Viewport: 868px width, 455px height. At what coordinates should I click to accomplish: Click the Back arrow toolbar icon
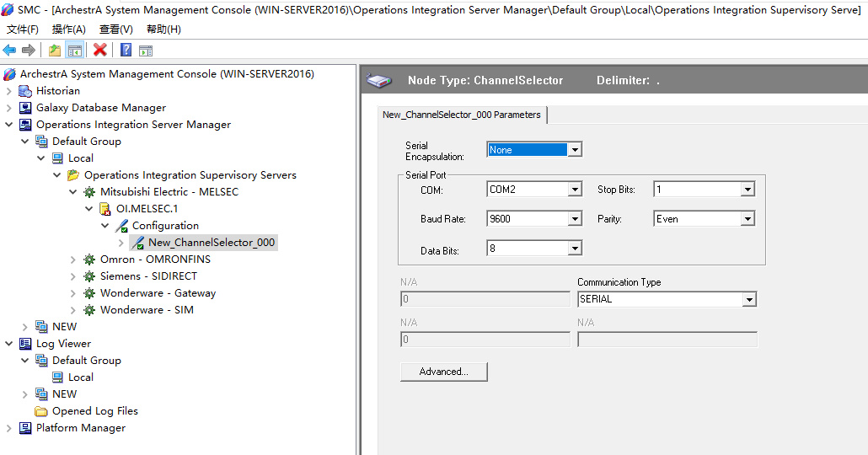coord(10,51)
